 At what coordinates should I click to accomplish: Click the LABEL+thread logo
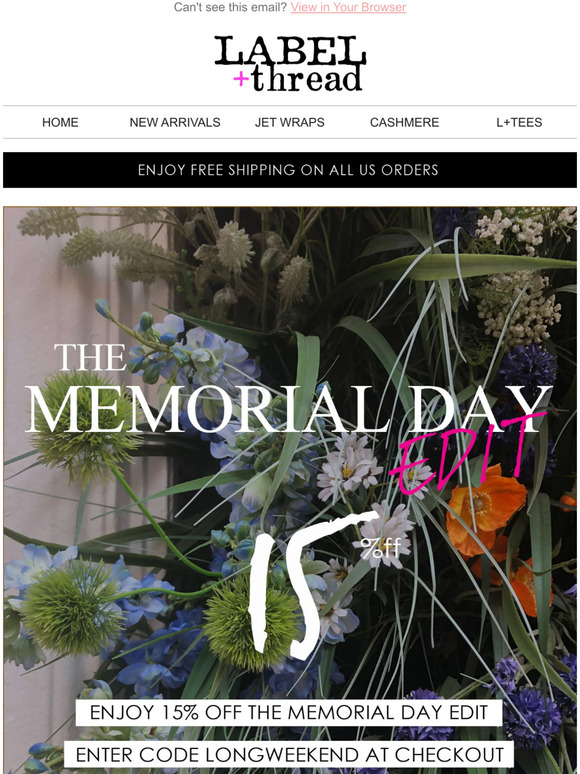click(x=290, y=64)
